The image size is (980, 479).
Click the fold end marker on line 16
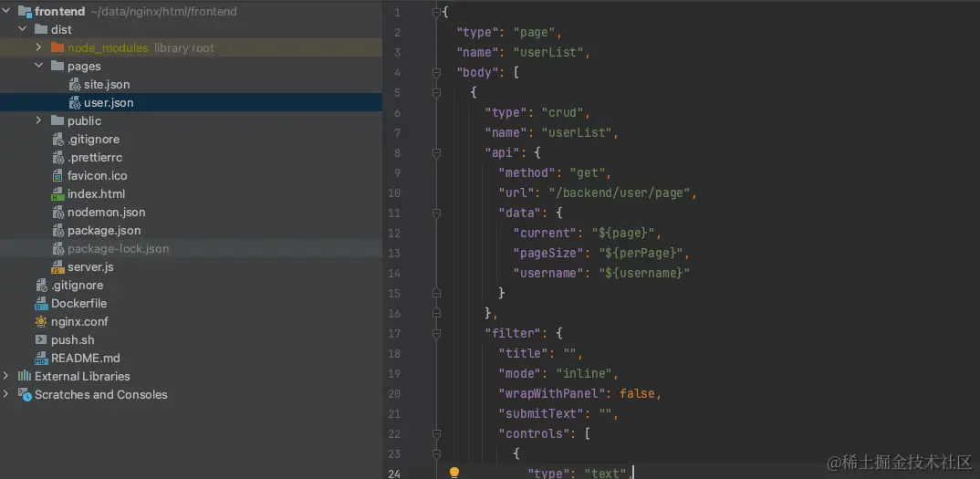tap(437, 313)
